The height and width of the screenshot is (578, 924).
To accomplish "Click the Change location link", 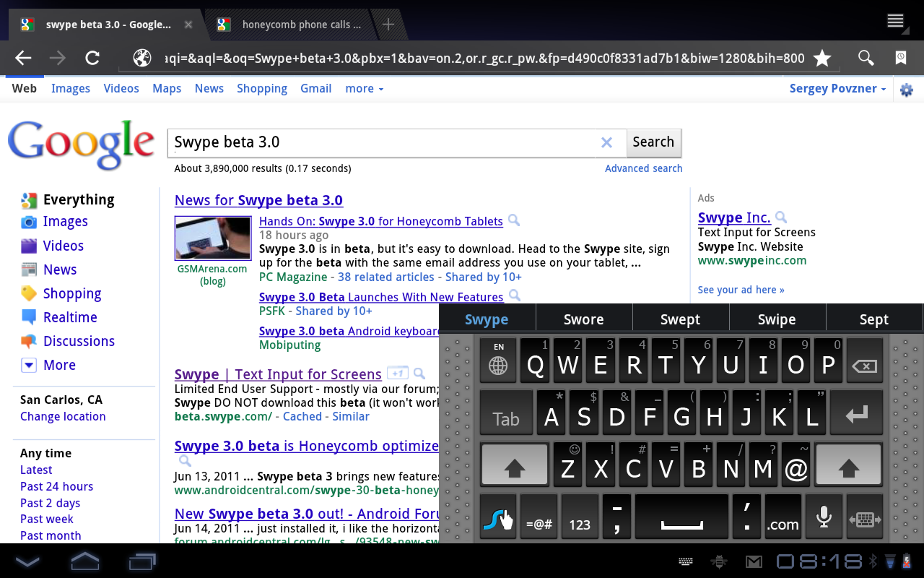I will pyautogui.click(x=63, y=416).
